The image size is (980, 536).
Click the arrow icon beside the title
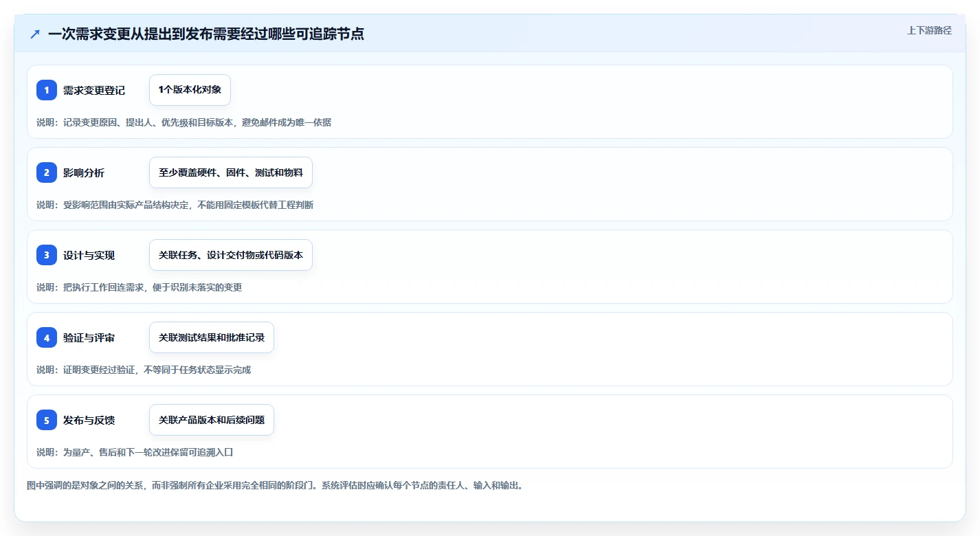pyautogui.click(x=35, y=34)
